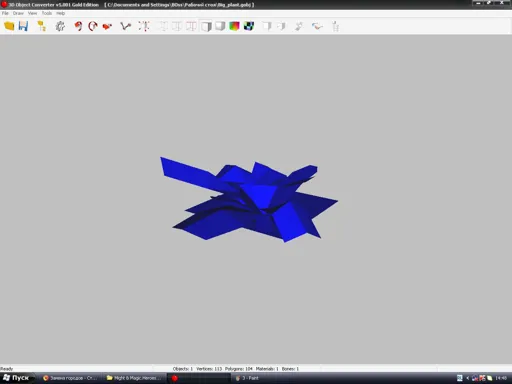Click the pinkish wireframe box icon
The width and height of the screenshot is (512, 384).
(191, 26)
